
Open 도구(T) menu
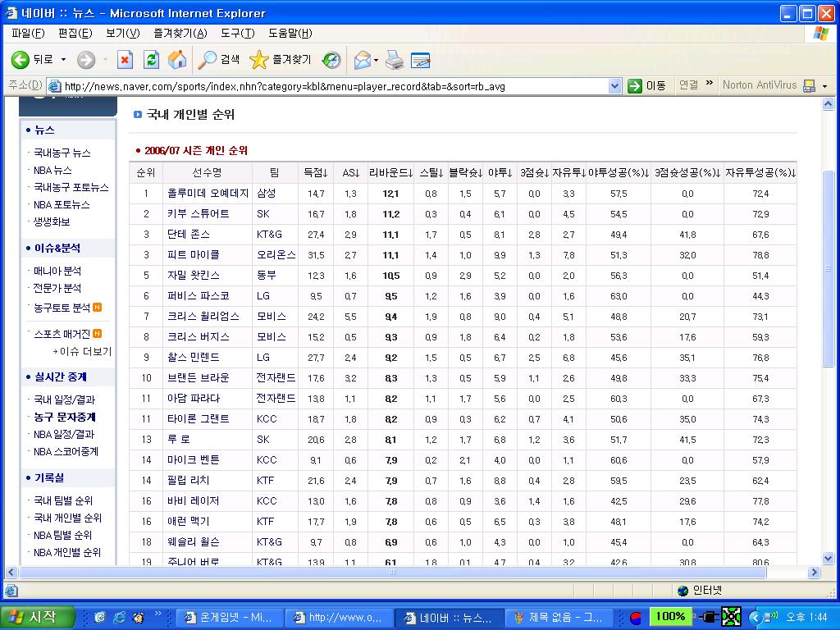coord(238,33)
